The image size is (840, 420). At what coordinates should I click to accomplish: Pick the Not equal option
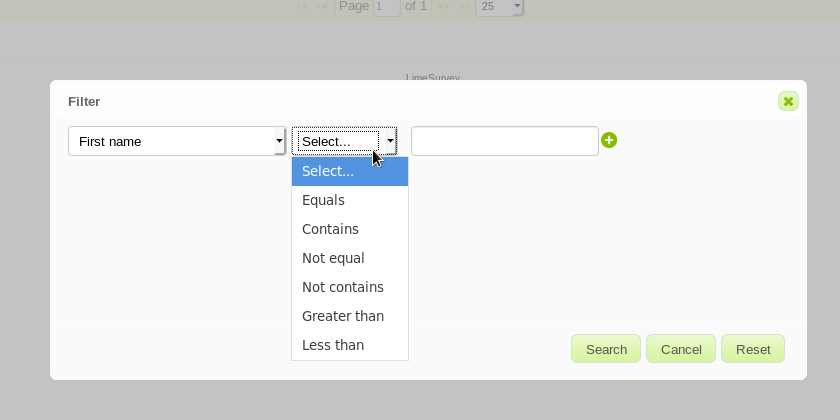pyautogui.click(x=333, y=258)
